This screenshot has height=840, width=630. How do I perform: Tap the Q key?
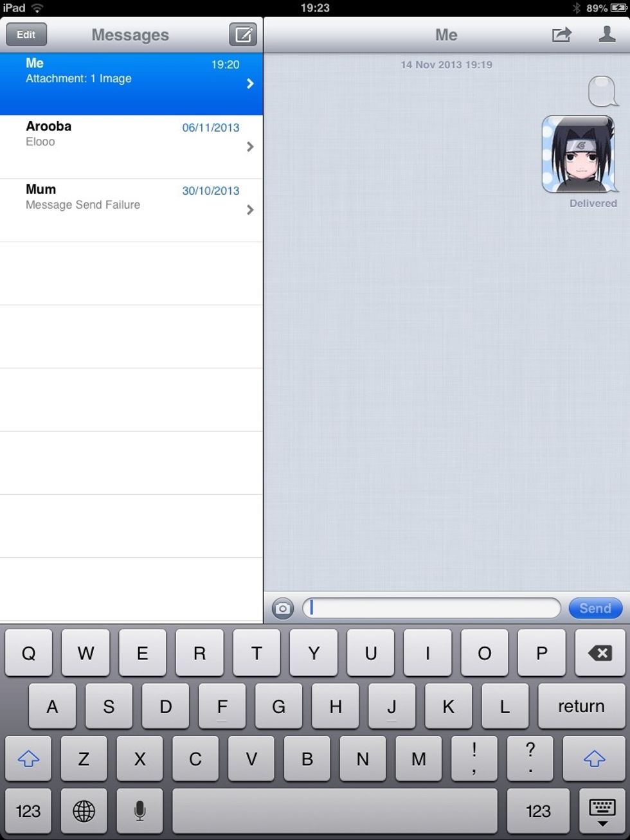[x=28, y=653]
